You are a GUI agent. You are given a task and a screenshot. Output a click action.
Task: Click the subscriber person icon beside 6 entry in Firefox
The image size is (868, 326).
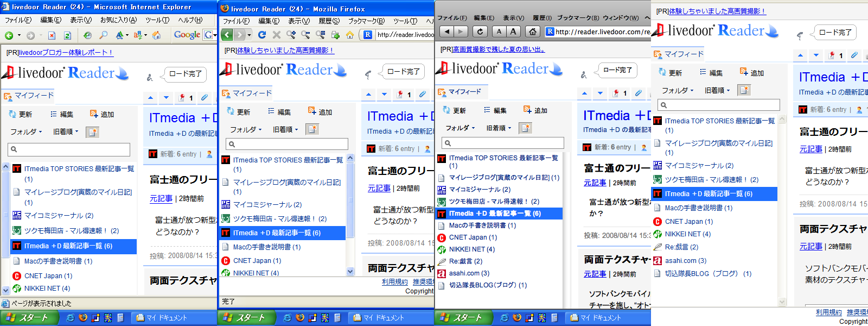click(427, 148)
